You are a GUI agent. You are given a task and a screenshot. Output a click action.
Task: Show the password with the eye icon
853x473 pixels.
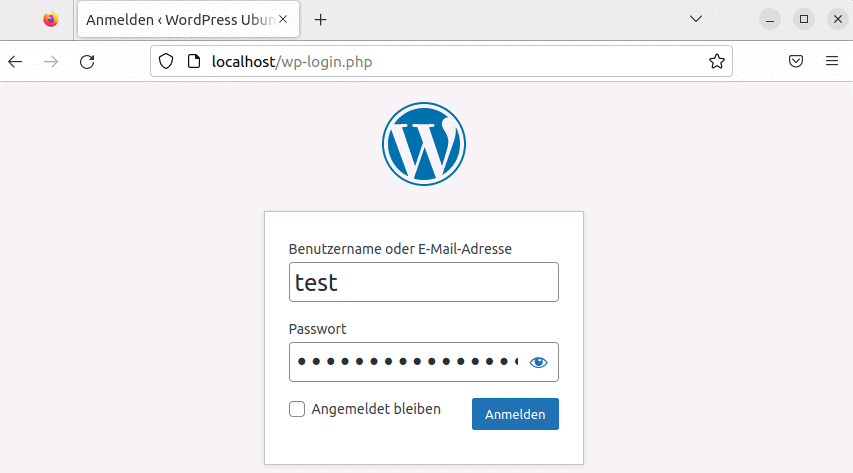click(539, 362)
